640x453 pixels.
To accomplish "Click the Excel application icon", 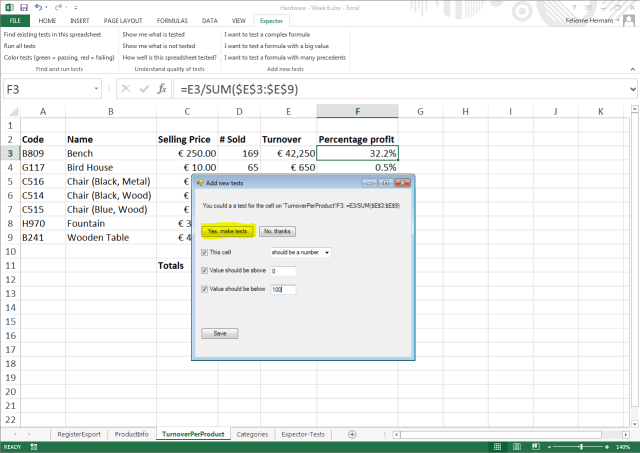I will 9,7.
